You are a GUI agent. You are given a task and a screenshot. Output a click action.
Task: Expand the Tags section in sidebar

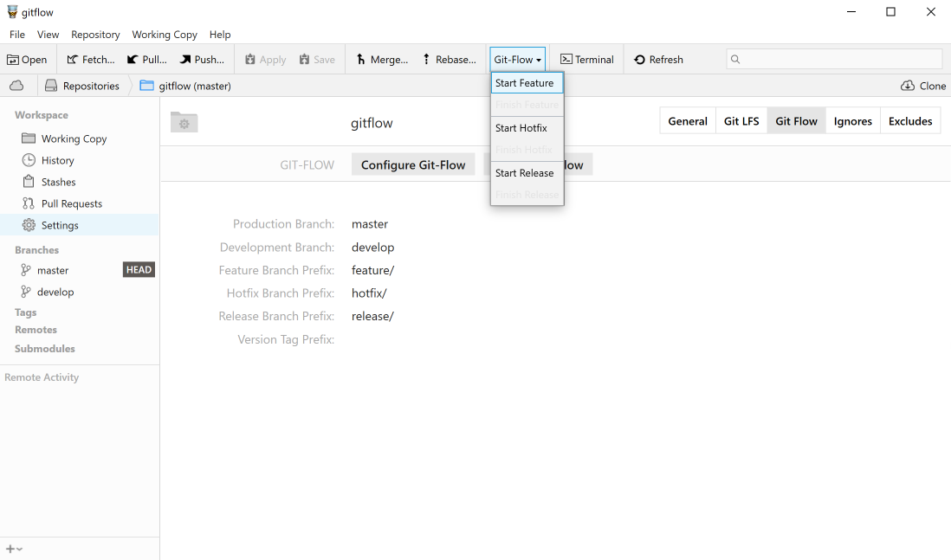coord(26,312)
